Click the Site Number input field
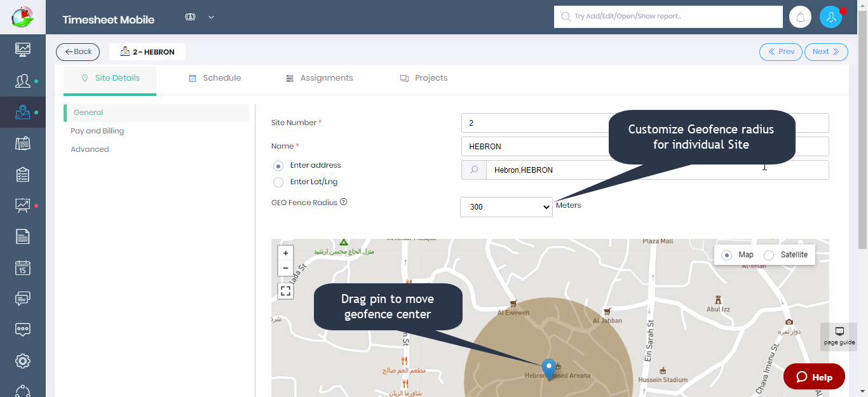The width and height of the screenshot is (868, 397). pyautogui.click(x=645, y=123)
